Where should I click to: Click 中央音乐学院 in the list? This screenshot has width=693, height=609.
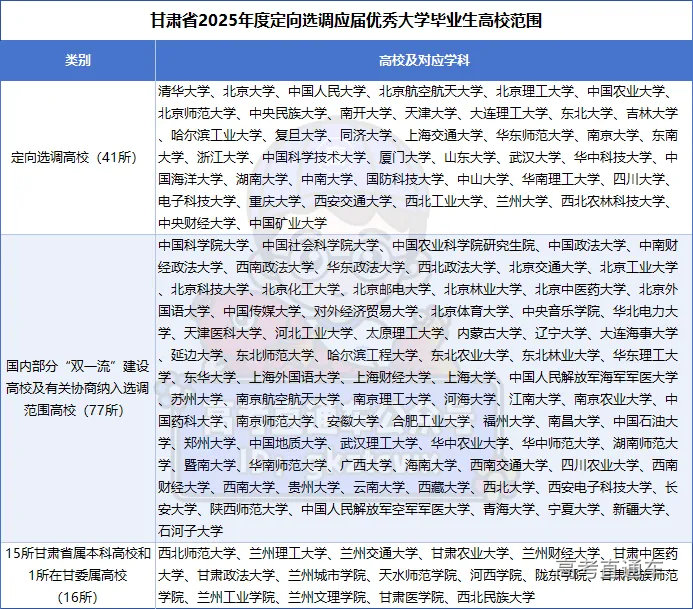(561, 311)
